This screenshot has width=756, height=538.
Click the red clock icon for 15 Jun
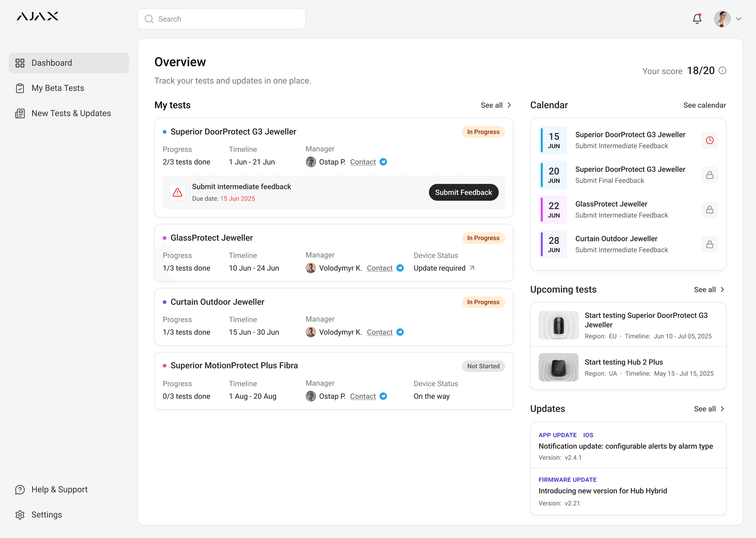pos(710,140)
